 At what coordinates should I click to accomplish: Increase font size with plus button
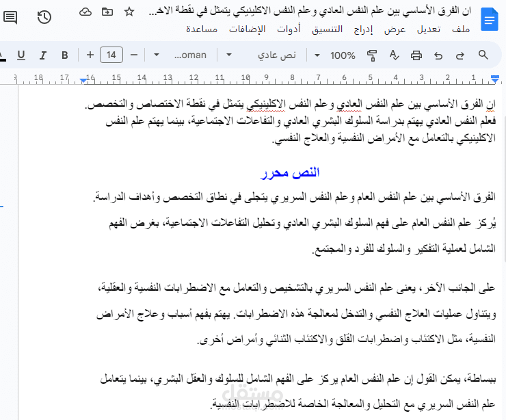point(90,55)
